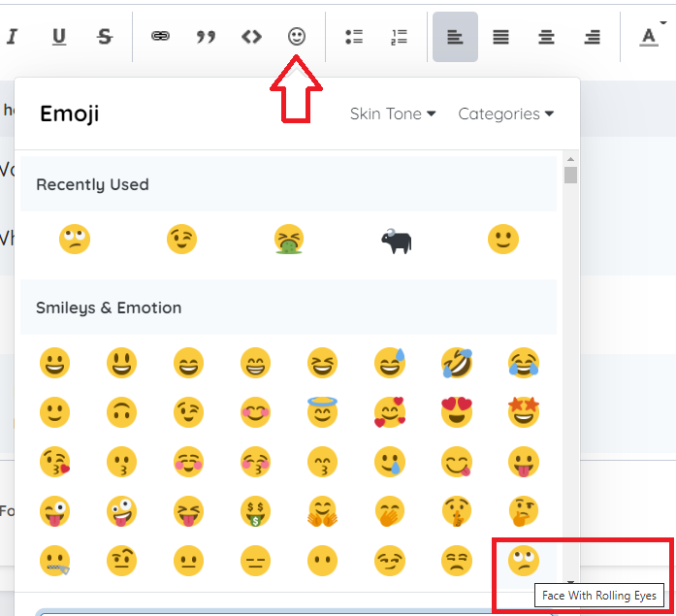Toggle italic formatting
This screenshot has width=676, height=616.
point(12,37)
